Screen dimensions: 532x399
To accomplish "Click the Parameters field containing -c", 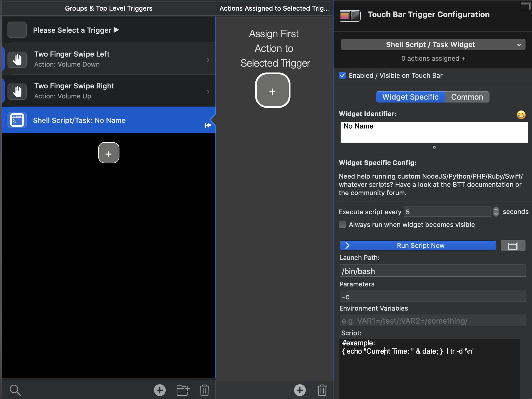I will coord(432,296).
